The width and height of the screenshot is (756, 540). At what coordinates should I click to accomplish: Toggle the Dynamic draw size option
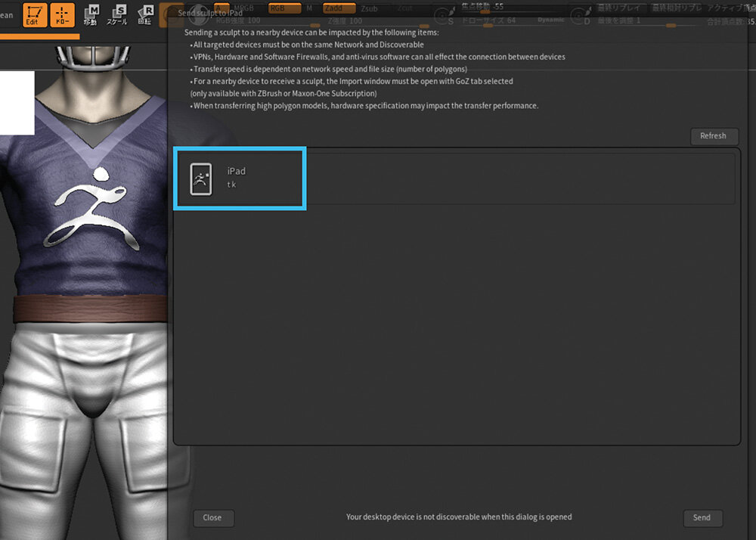pos(550,20)
